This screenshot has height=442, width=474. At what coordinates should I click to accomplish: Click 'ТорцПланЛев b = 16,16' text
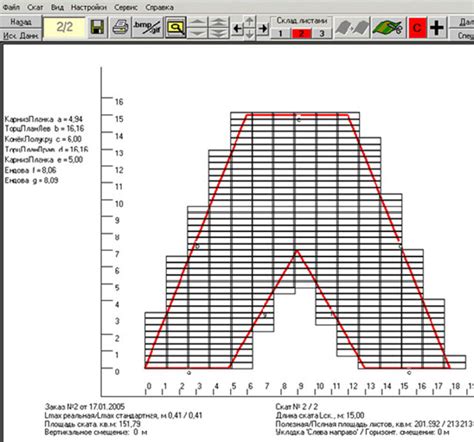[x=44, y=128]
